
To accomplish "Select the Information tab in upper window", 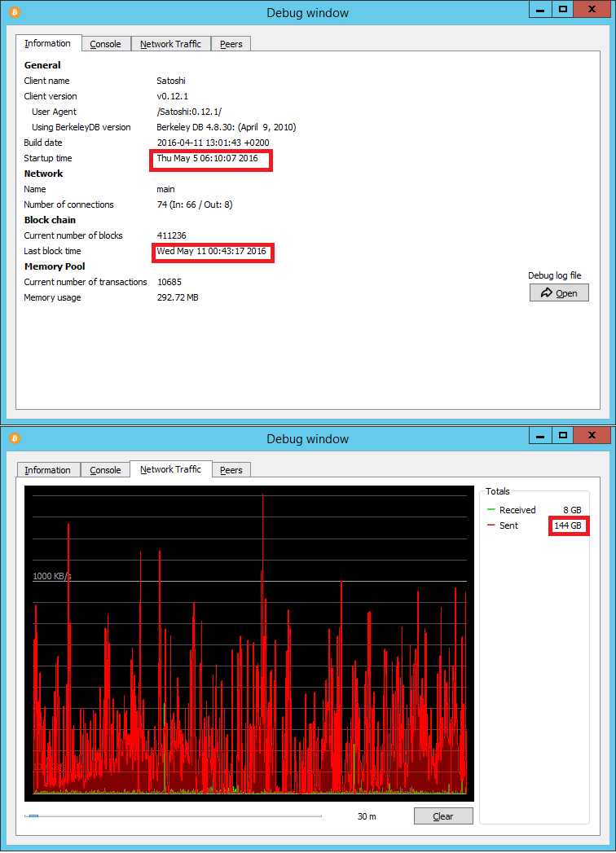I will [x=48, y=43].
